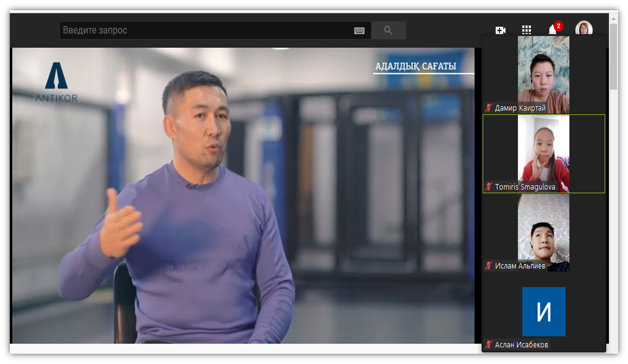
Task: Open the virtual keyboard in search bar
Action: 359,31
